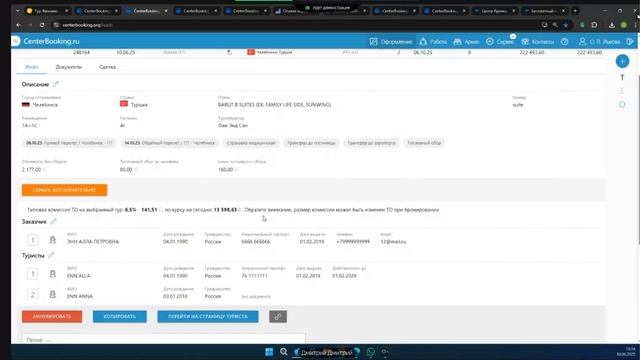Click the Трансфер до гостиницы chip
This screenshot has height=360, width=640.
pos(311,143)
